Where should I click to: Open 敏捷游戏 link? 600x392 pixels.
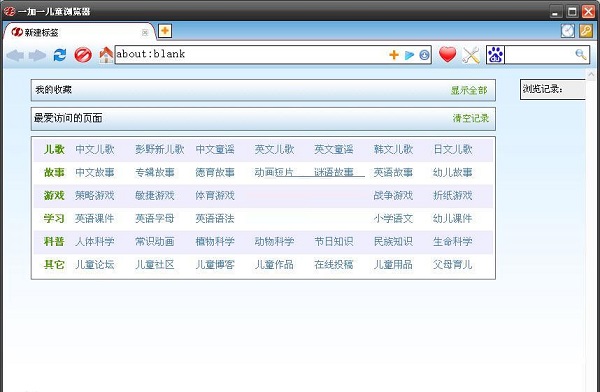pos(155,195)
